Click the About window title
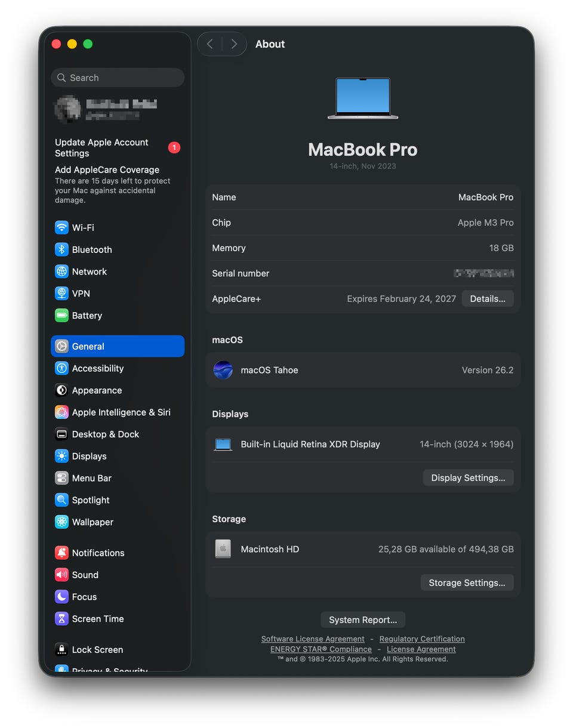 pyautogui.click(x=270, y=44)
